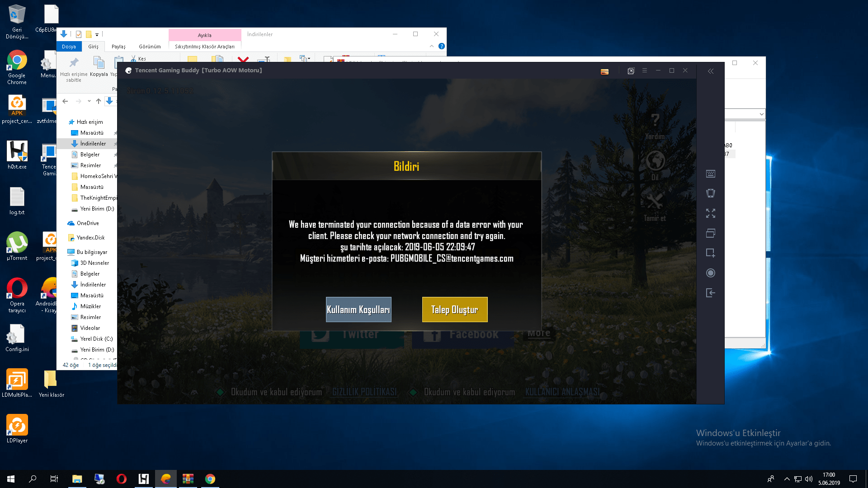Viewport: 868px width, 488px height.
Task: Click the Talep Oluştur button
Action: [455, 310]
